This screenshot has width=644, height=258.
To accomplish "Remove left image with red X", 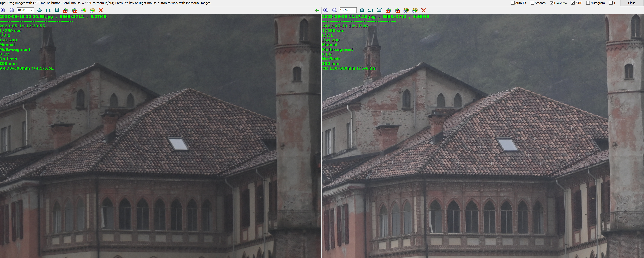I will (x=101, y=10).
